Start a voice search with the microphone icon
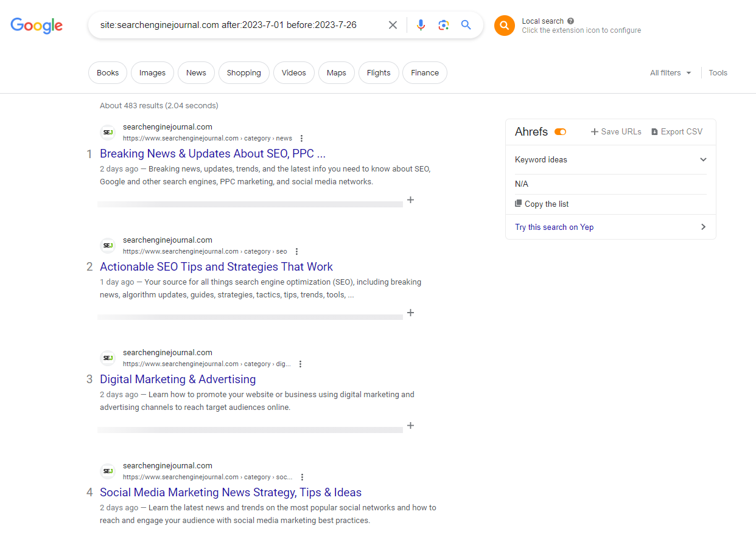Screen dimensions: 756x534 click(421, 25)
